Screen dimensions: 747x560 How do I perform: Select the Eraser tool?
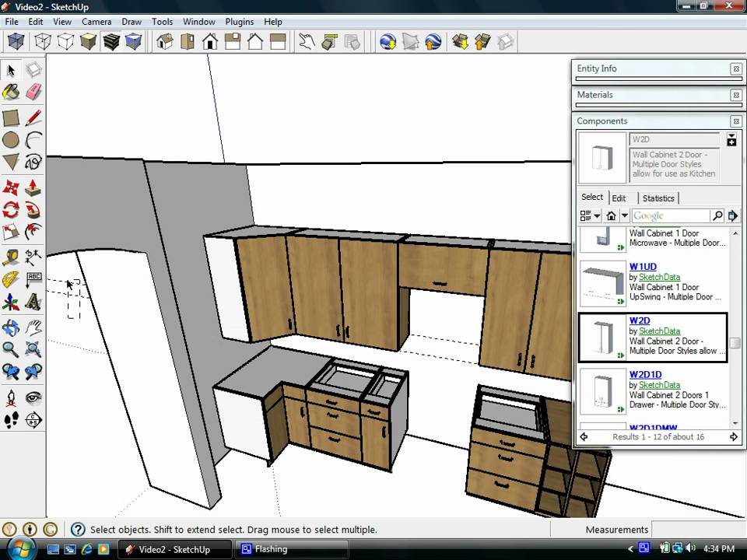point(33,93)
